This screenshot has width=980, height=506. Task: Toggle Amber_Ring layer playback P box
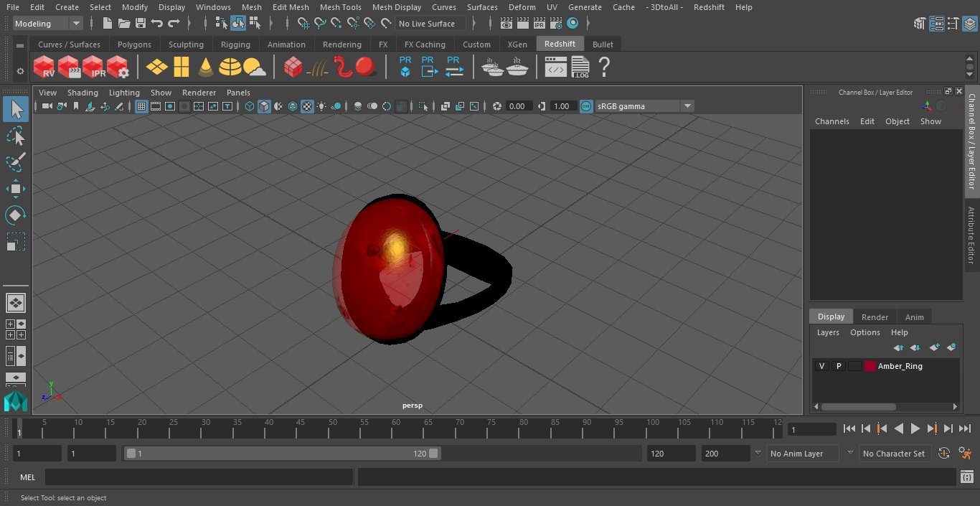click(x=838, y=366)
